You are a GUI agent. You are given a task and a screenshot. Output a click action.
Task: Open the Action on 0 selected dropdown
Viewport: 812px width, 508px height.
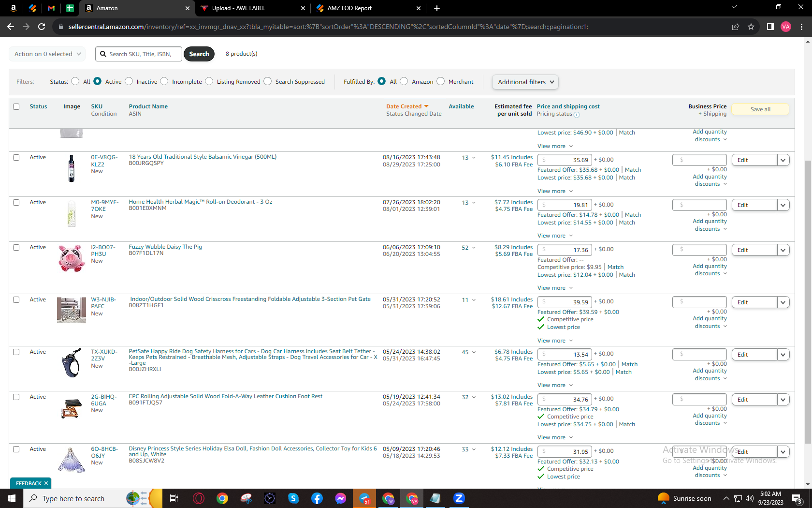(x=47, y=54)
